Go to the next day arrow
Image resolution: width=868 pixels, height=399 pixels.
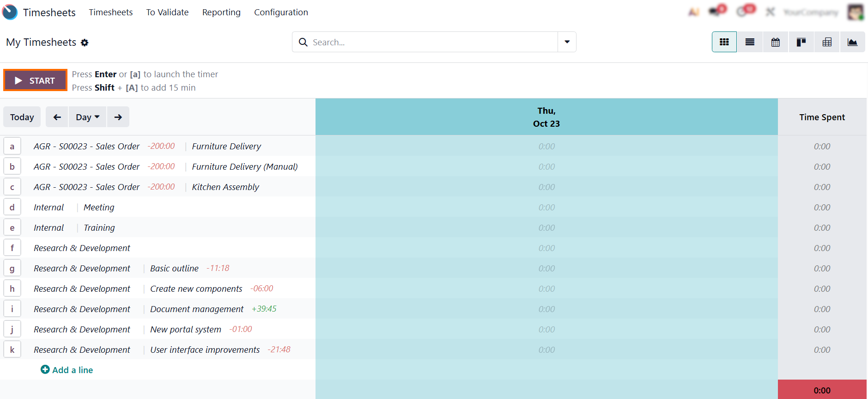118,117
